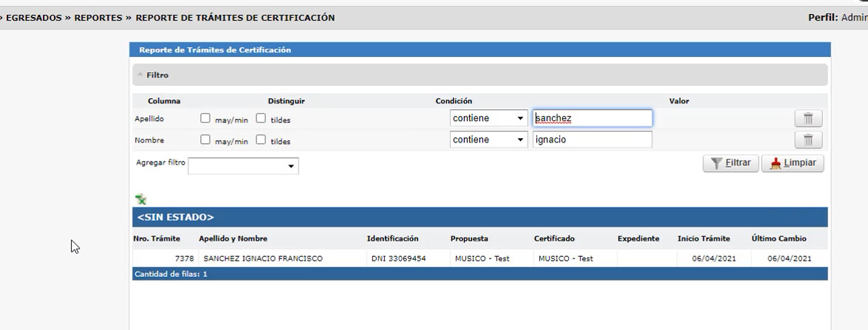Viewport: 868px width, 330px height.
Task: Toggle tildes checkbox for Nombre
Action: [261, 140]
